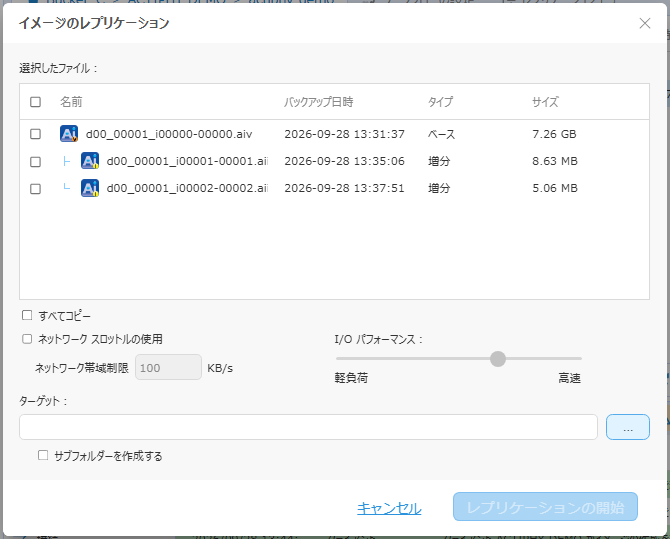Select file name d00_00001_i00000-00000.aiv
Image resolution: width=670 pixels, height=539 pixels.
(169, 134)
